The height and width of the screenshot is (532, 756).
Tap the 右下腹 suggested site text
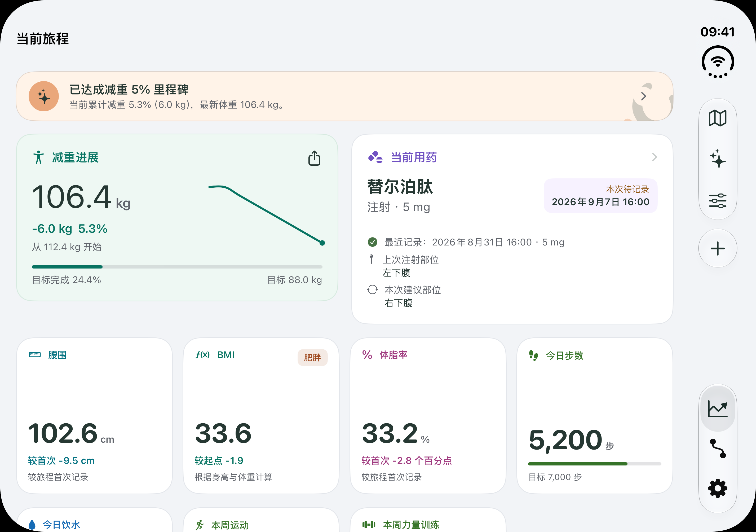(398, 303)
